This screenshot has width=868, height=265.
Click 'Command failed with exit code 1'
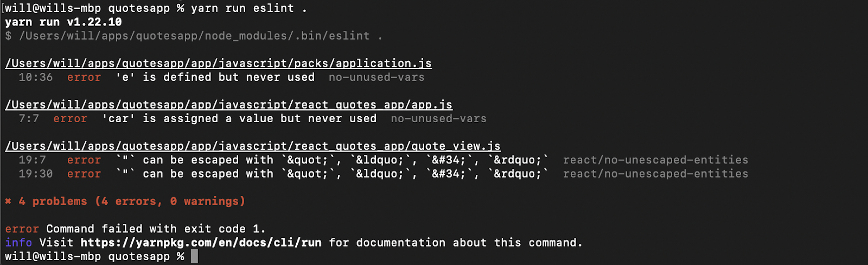155,229
